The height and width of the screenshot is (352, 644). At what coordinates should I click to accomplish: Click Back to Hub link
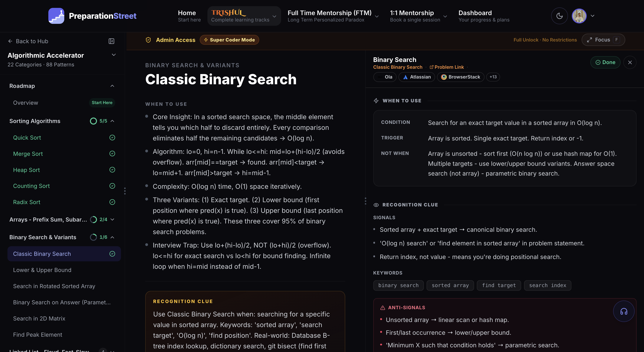pos(28,41)
